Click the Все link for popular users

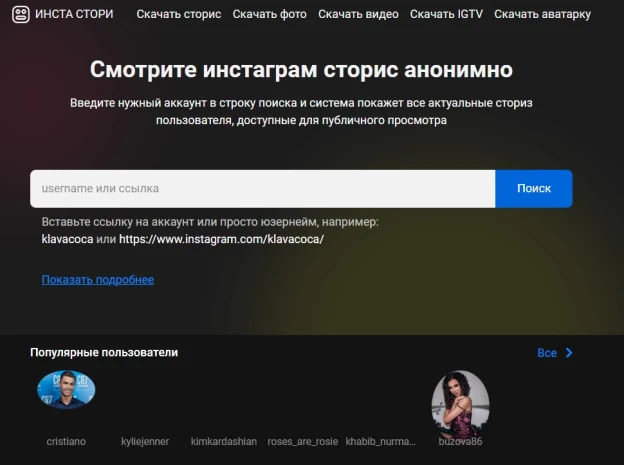[547, 353]
